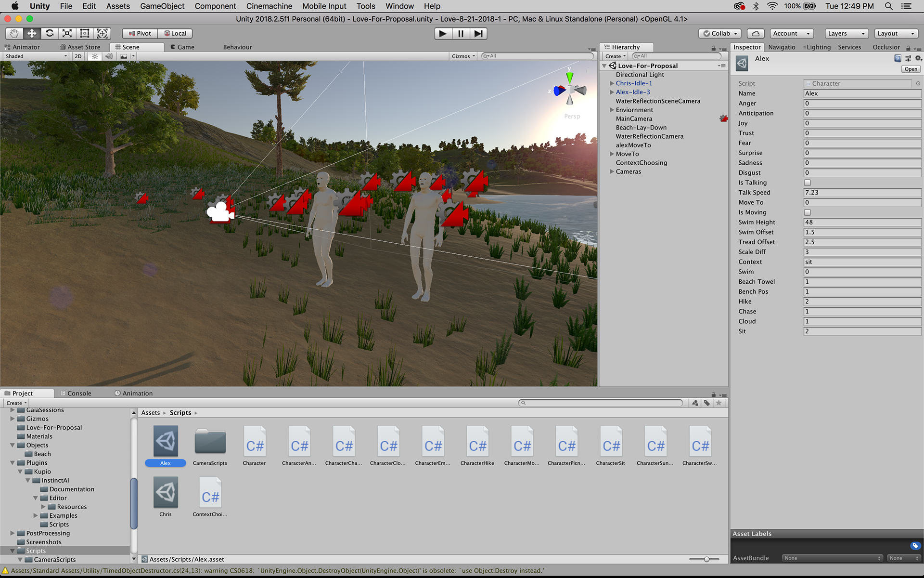Image resolution: width=924 pixels, height=578 pixels.
Task: Click Create in Project panel
Action: [16, 403]
